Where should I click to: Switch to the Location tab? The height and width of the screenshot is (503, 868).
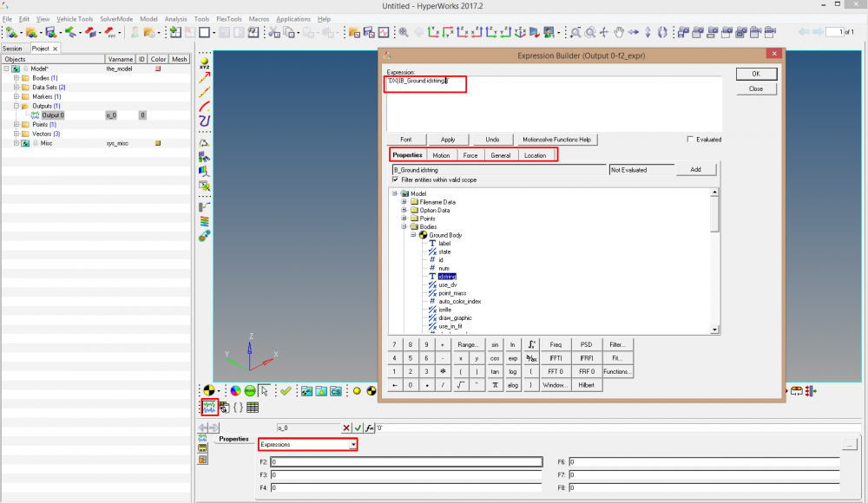click(x=535, y=155)
